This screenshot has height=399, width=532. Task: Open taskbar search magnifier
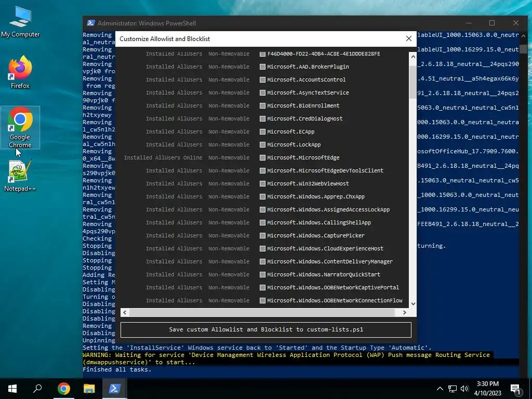37,389
